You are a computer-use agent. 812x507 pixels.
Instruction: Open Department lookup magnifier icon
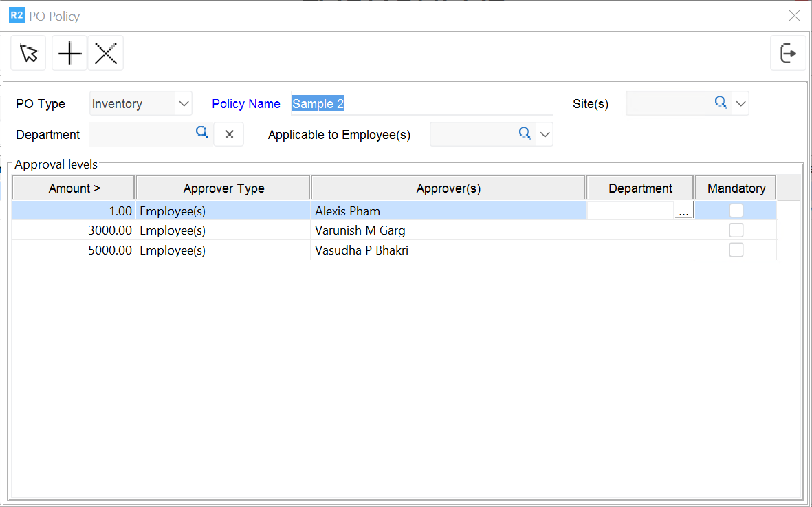tap(202, 133)
